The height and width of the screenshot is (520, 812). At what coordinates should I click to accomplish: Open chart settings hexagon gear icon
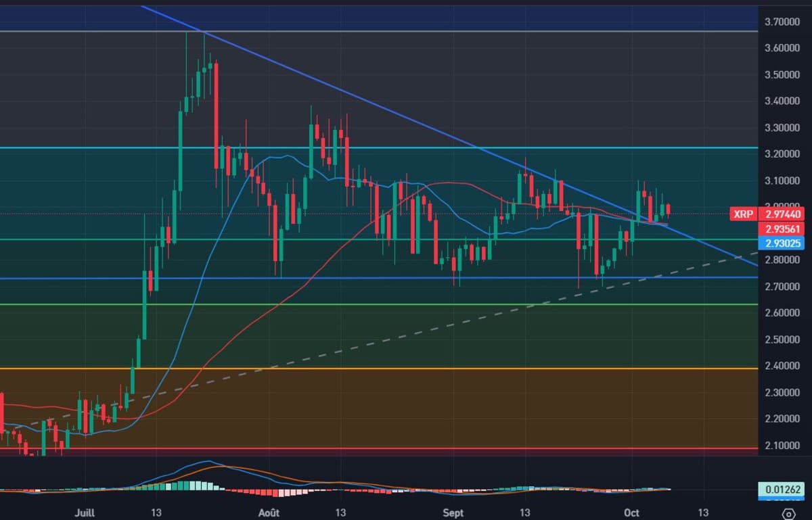[x=788, y=513]
